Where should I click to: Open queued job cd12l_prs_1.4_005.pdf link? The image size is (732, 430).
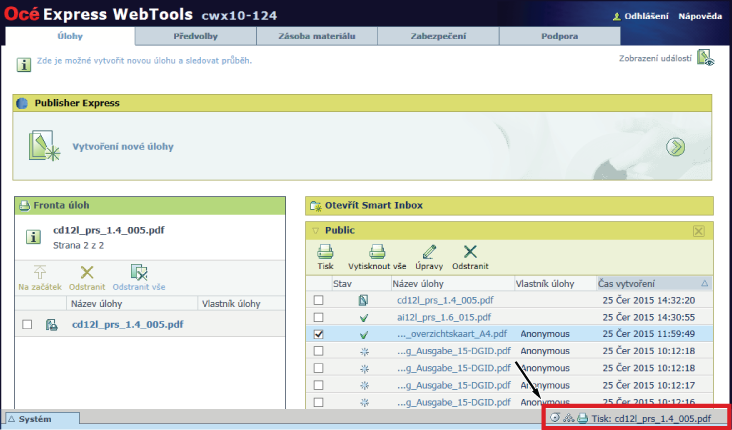tap(127, 324)
